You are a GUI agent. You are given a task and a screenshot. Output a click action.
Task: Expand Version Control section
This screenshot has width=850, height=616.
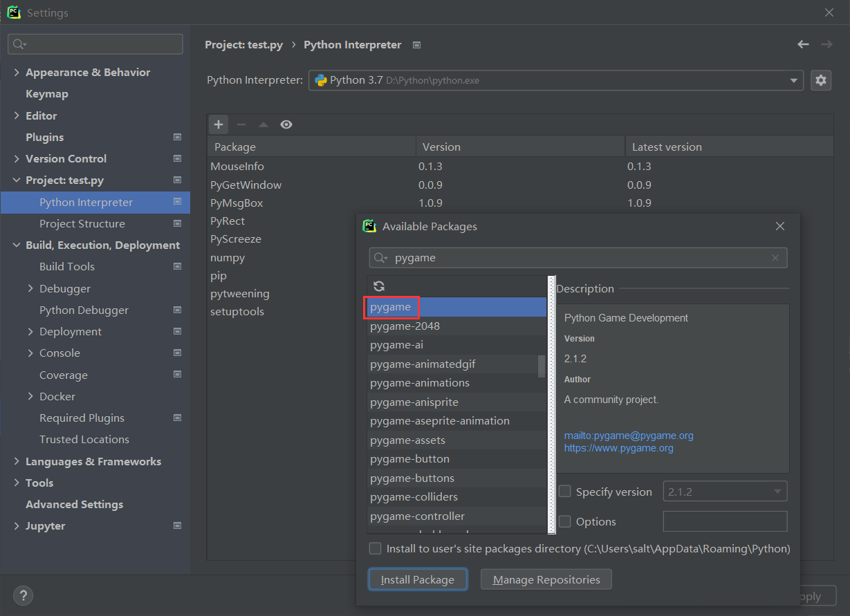(x=17, y=158)
